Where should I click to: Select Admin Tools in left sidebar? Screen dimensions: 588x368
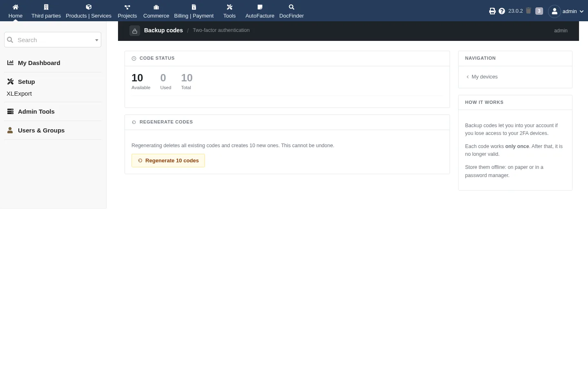point(36,112)
